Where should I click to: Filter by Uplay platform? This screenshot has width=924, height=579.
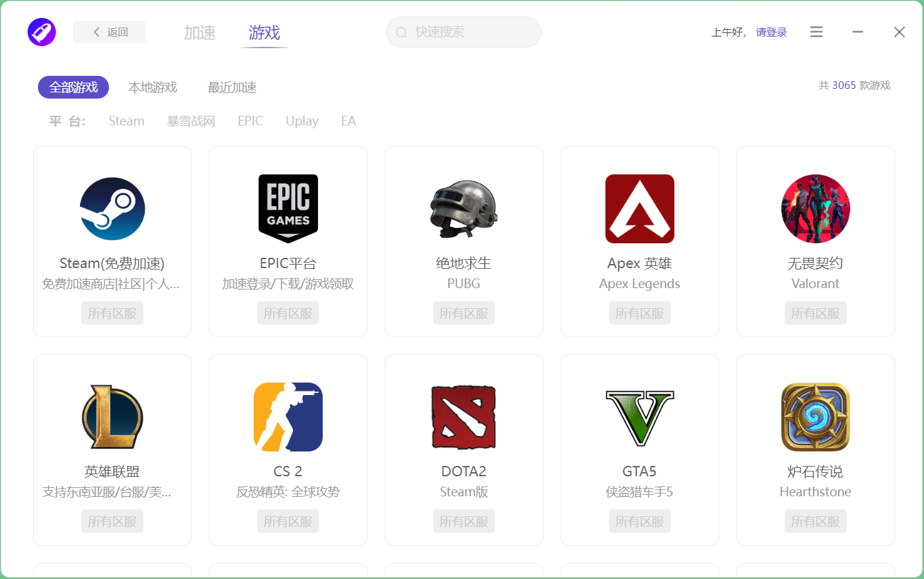[302, 121]
